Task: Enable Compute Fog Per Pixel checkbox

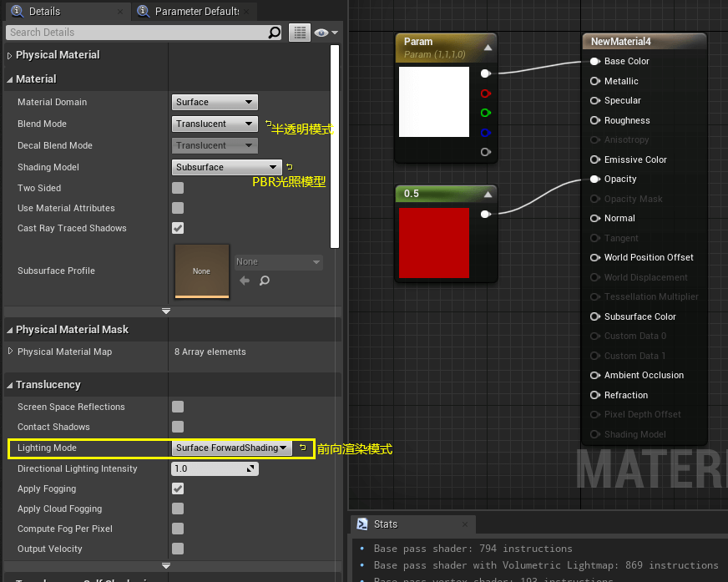Action: point(178,529)
